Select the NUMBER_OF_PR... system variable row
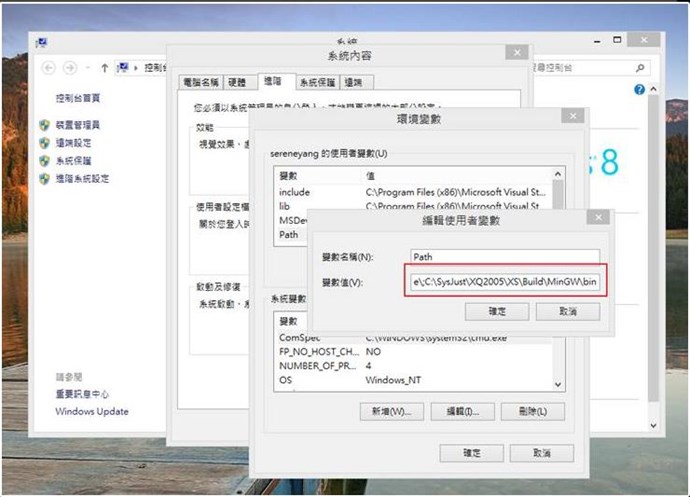The image size is (690, 497). pos(413,366)
